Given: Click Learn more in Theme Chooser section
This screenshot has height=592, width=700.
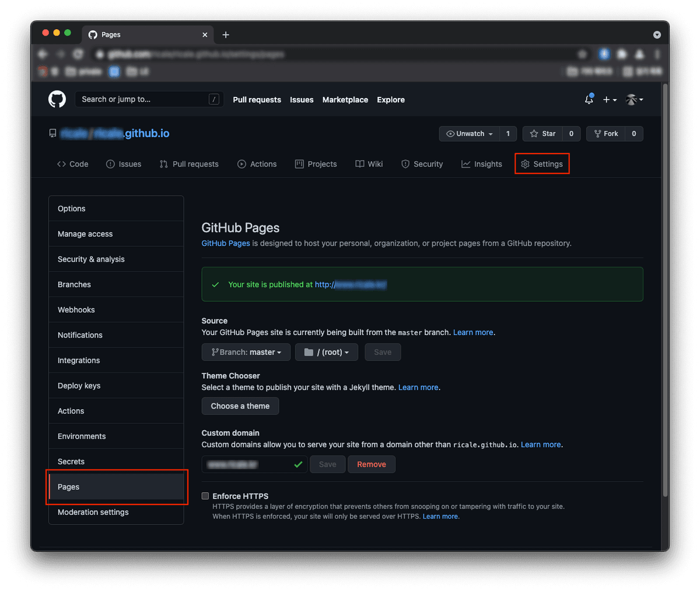Looking at the screenshot, I should 418,387.
